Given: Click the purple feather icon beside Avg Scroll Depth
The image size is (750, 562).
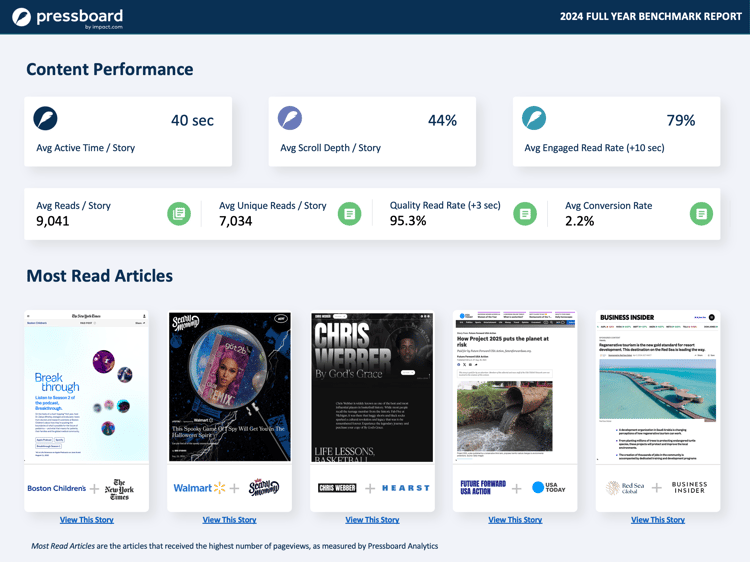Looking at the screenshot, I should [290, 118].
